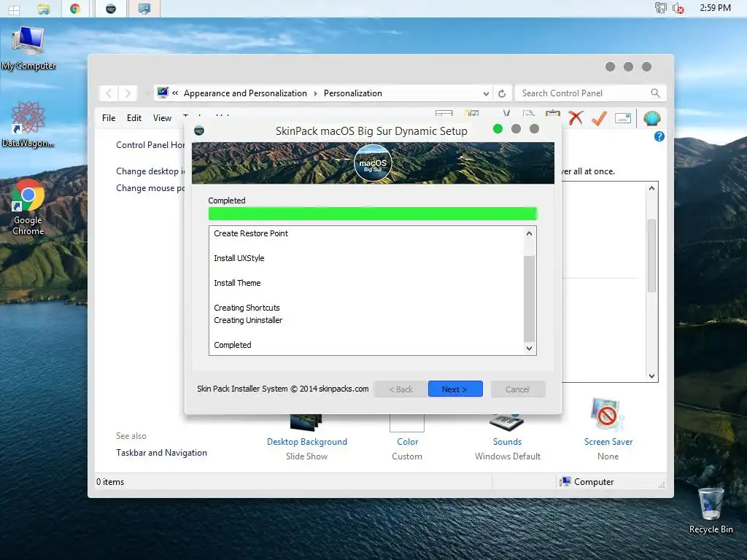Click the Personalization breadcrumb

point(353,93)
